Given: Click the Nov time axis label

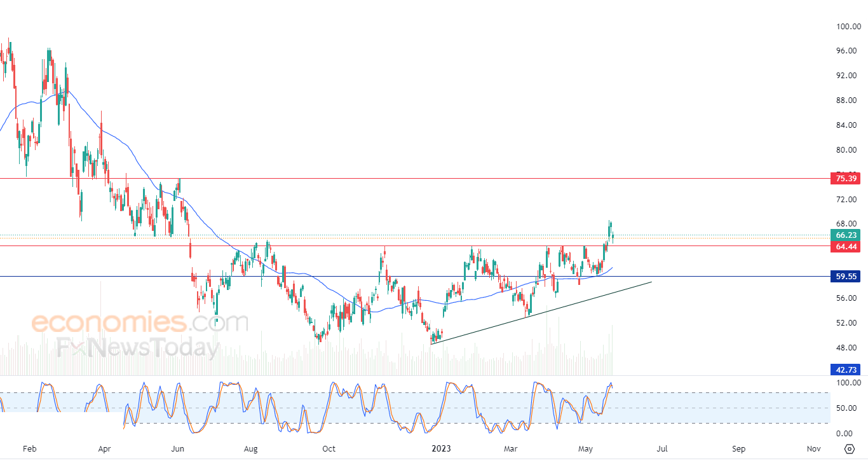Looking at the screenshot, I should tap(813, 449).
